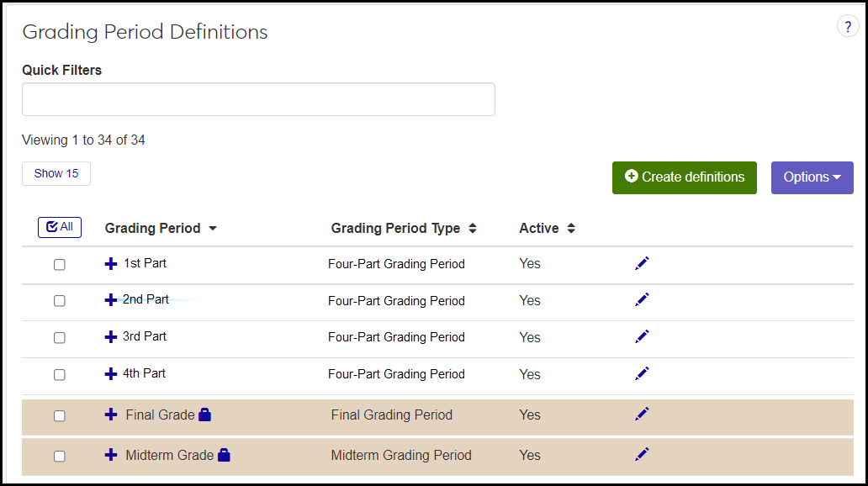
Task: Click the Final Grade lock icon
Action: click(x=205, y=415)
